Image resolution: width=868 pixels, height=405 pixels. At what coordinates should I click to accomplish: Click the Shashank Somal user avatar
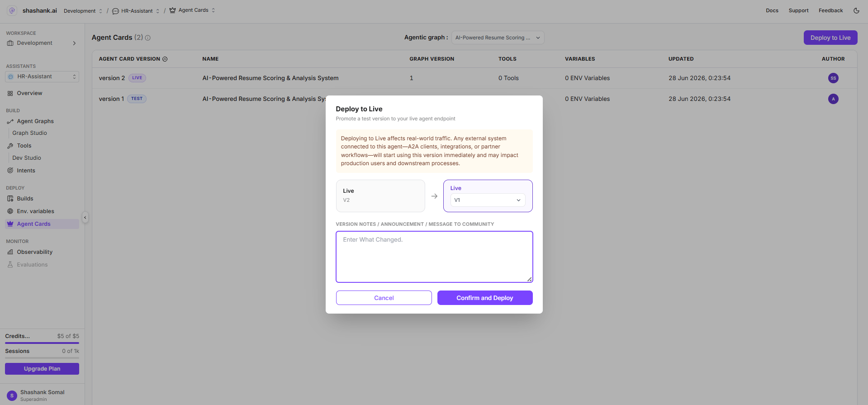tap(12, 395)
